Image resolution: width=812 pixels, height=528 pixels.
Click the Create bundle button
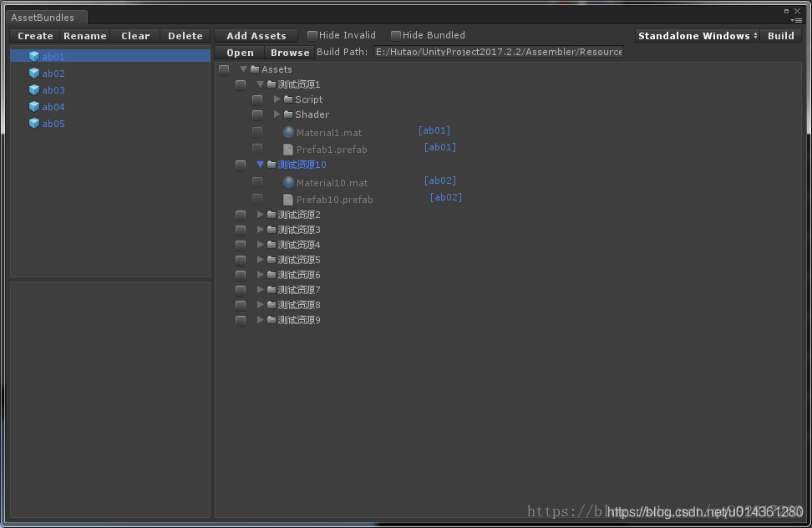click(x=35, y=36)
